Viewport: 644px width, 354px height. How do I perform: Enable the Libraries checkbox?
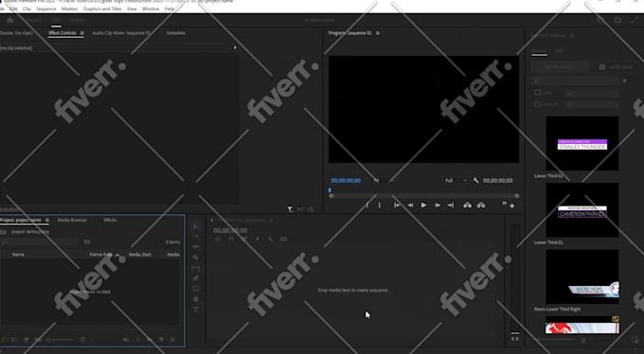(x=537, y=104)
